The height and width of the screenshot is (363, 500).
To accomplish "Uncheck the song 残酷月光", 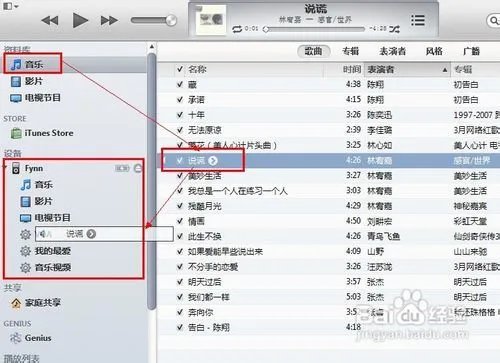I will click(180, 206).
